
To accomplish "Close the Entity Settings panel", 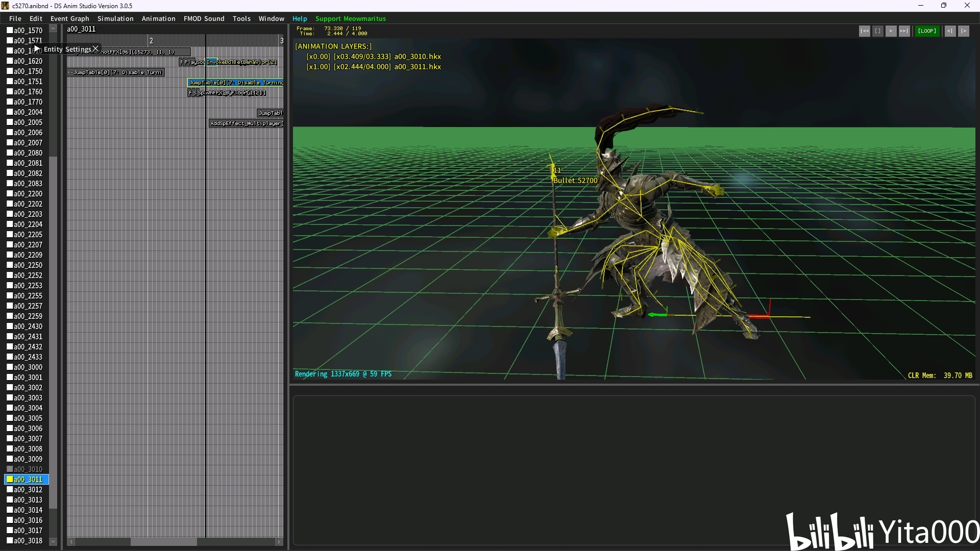I will point(95,49).
